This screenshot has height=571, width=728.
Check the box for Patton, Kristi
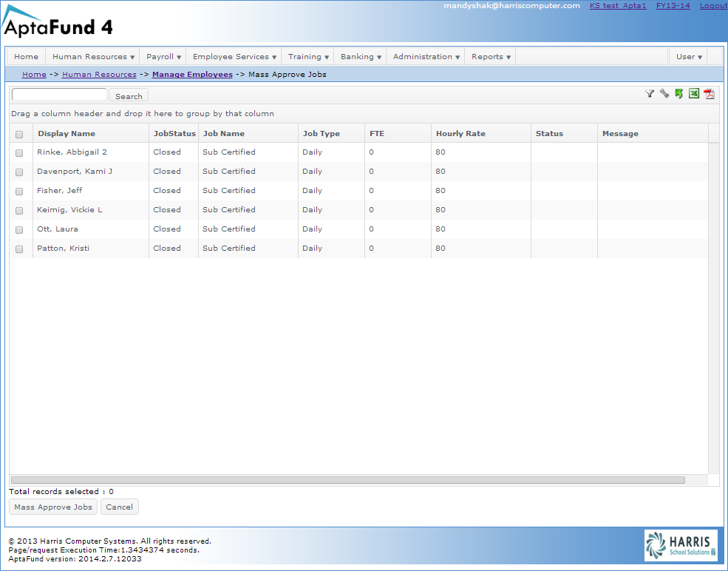pyautogui.click(x=19, y=249)
